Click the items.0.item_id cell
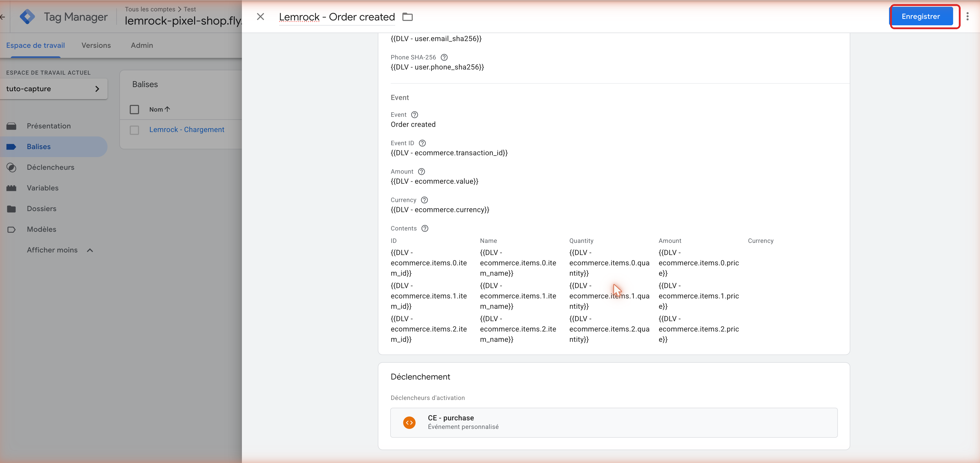 (429, 263)
